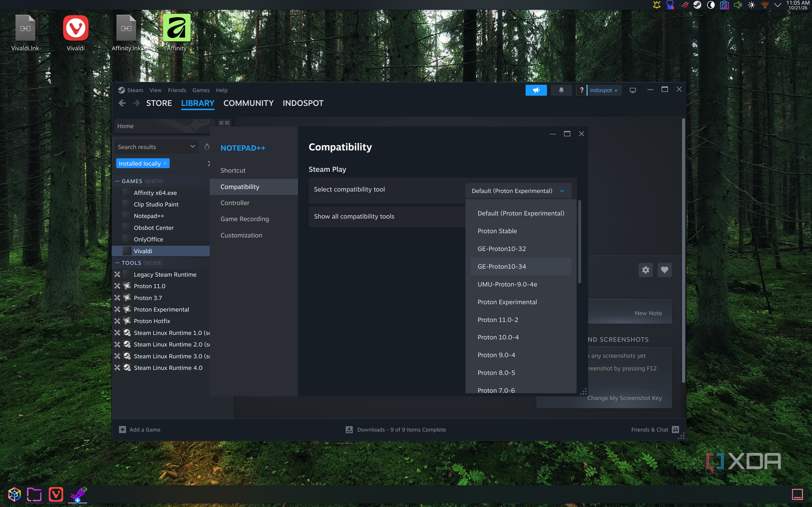812x507 pixels.
Task: Click the grid view icon beside Home
Action: click(x=224, y=122)
